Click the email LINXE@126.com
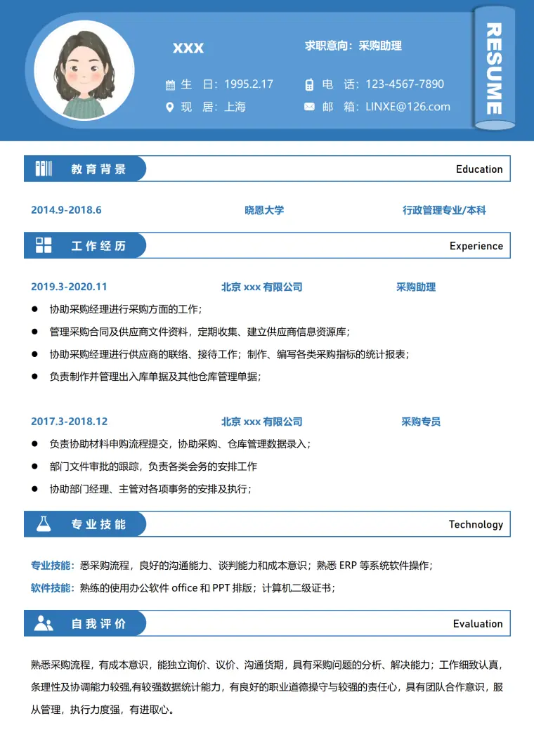 click(408, 107)
